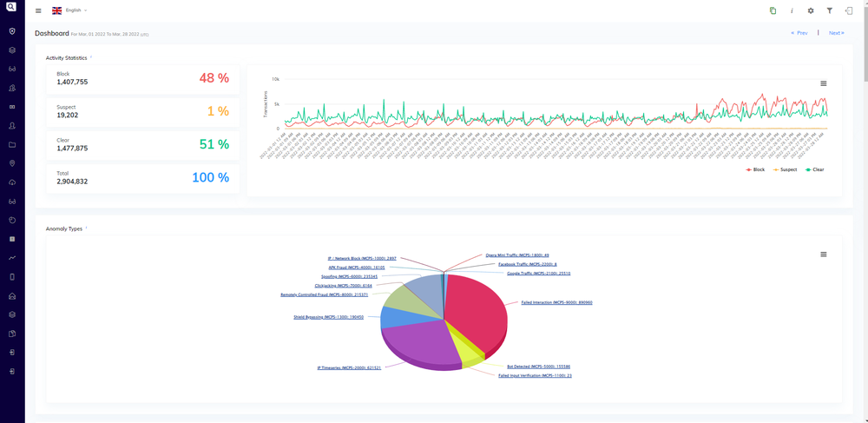
Task: Open the glasses icon above the users icon
Action: (12, 69)
